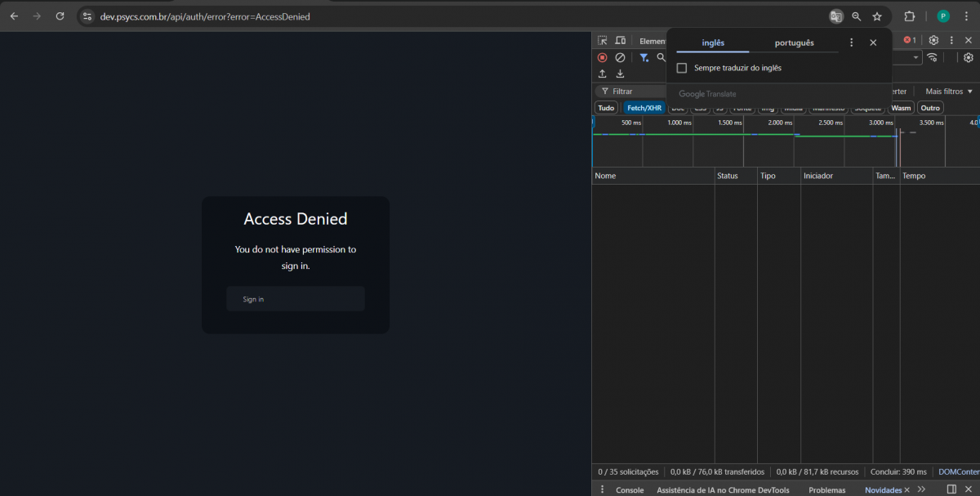Bookmark this page with star icon

[877, 16]
